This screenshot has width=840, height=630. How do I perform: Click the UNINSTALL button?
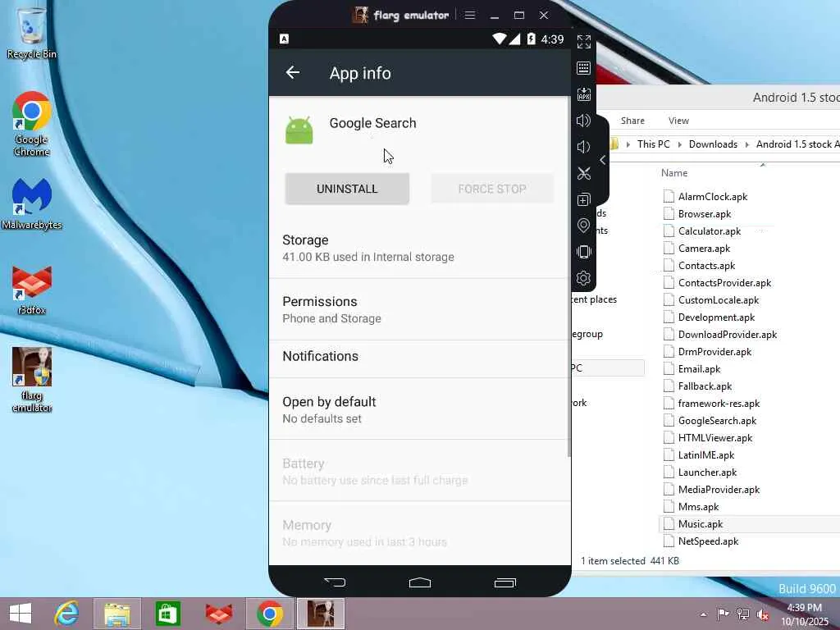point(347,189)
